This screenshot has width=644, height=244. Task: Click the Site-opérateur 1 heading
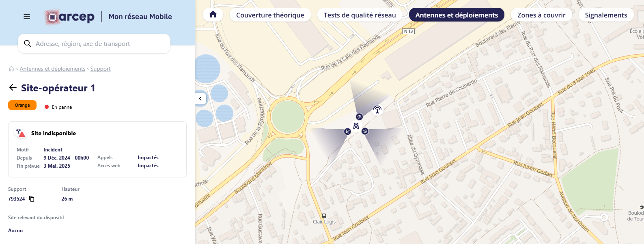click(58, 88)
